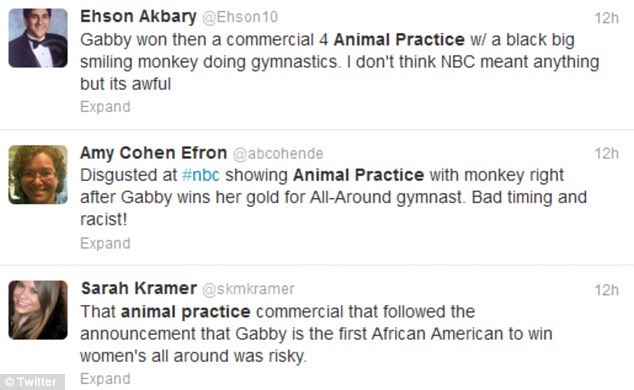Open the 12h timestamp on Ehson's tweet
This screenshot has width=634, height=390.
click(x=606, y=18)
